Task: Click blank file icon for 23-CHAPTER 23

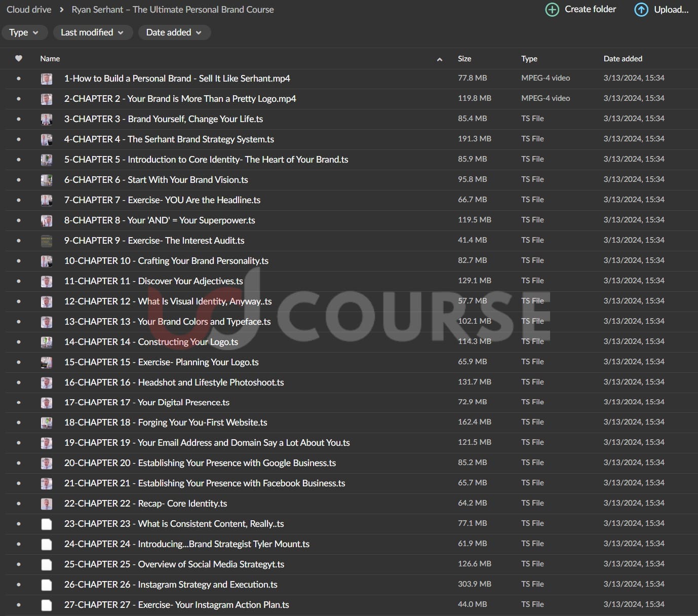Action: (47, 524)
